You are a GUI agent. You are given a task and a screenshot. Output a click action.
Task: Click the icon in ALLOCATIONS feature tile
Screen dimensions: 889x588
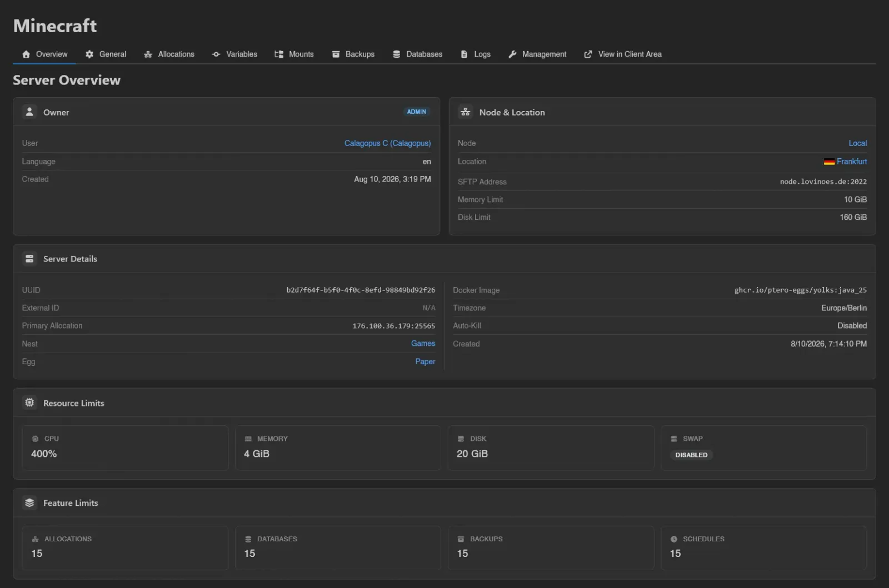click(35, 539)
